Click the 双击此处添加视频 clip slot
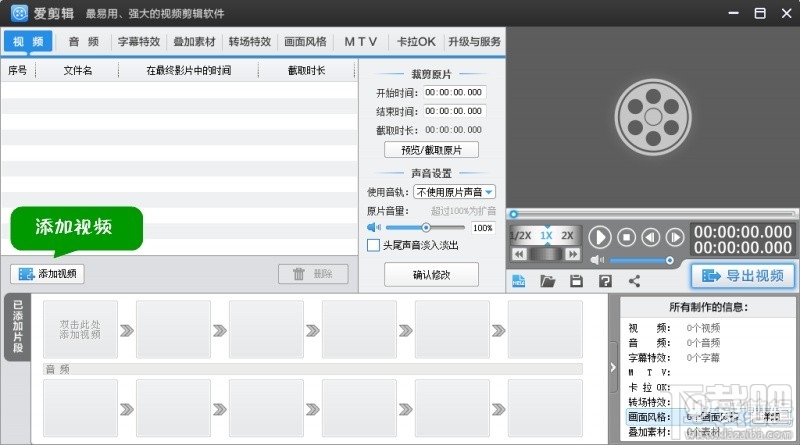The width and height of the screenshot is (800, 445). pyautogui.click(x=80, y=329)
